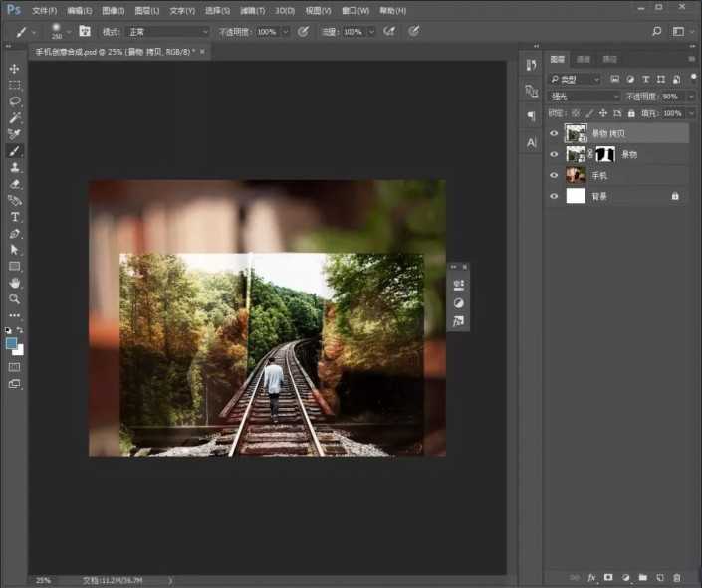Image resolution: width=702 pixels, height=588 pixels.
Task: Hide the 景物 拷贝 layer
Action: pos(555,133)
